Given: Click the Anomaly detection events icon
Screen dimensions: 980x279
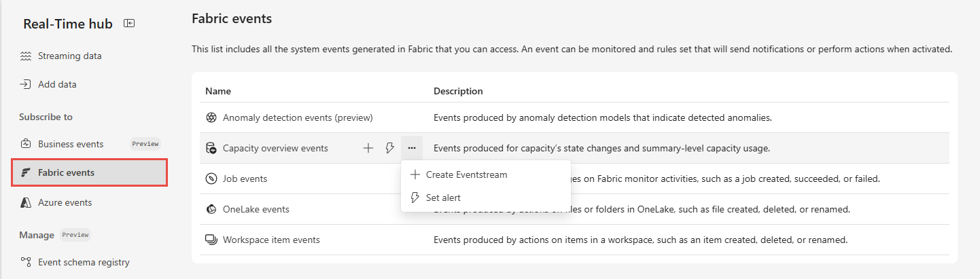Looking at the screenshot, I should pyautogui.click(x=211, y=117).
